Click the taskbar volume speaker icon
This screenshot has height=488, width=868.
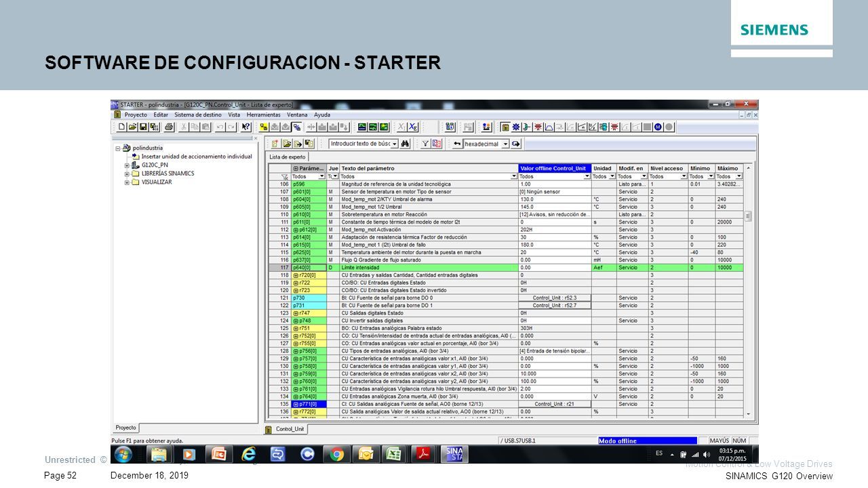tap(707, 454)
